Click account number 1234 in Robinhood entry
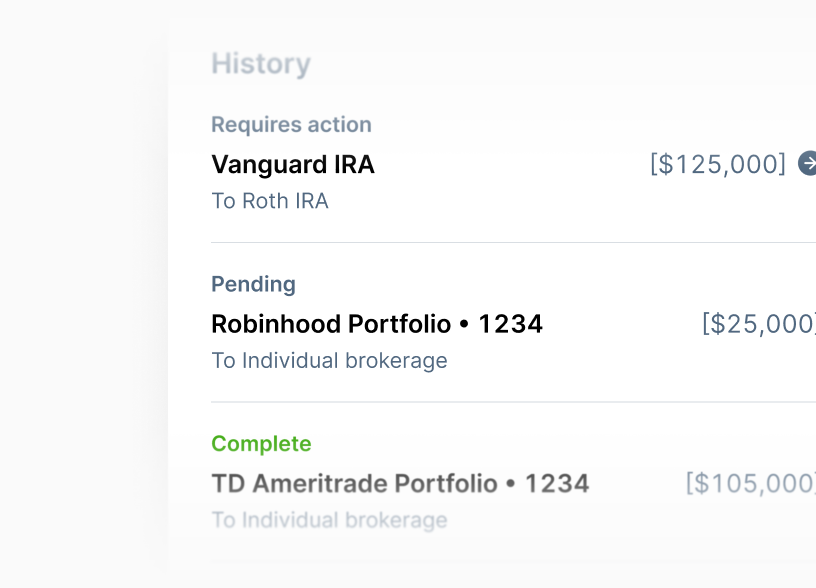Image resolution: width=816 pixels, height=588 pixels. [x=510, y=324]
